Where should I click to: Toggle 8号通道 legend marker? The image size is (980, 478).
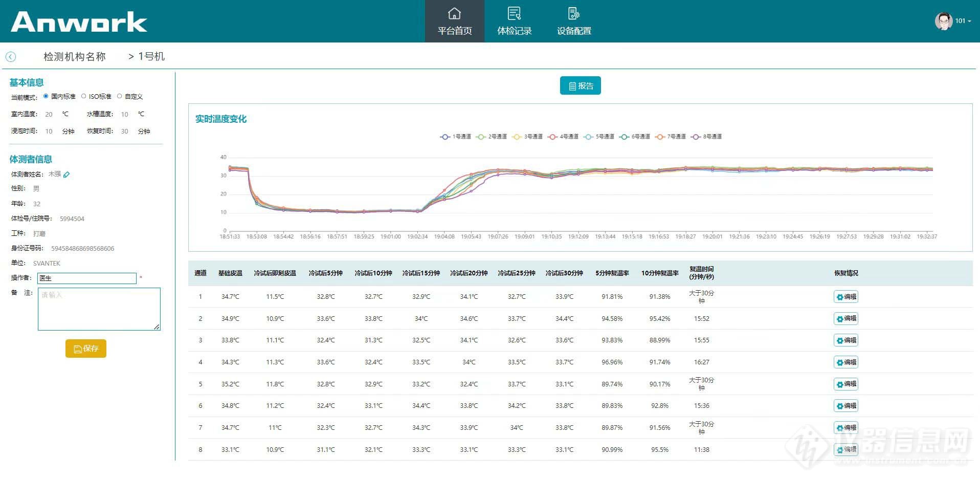[x=696, y=137]
